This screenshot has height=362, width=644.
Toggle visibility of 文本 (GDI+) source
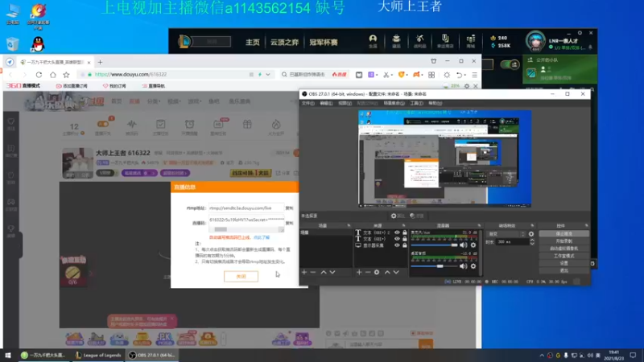point(397,239)
